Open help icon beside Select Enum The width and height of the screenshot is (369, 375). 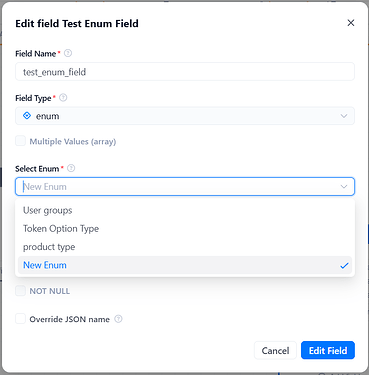coord(71,168)
